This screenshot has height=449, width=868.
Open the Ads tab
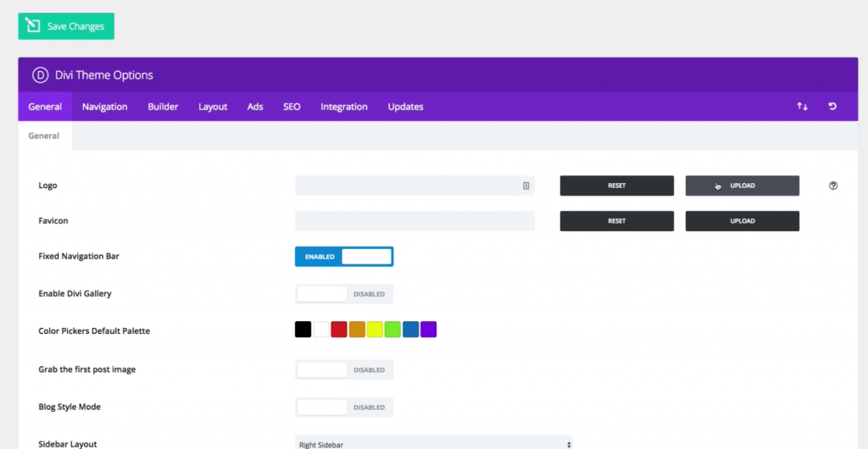click(x=254, y=107)
